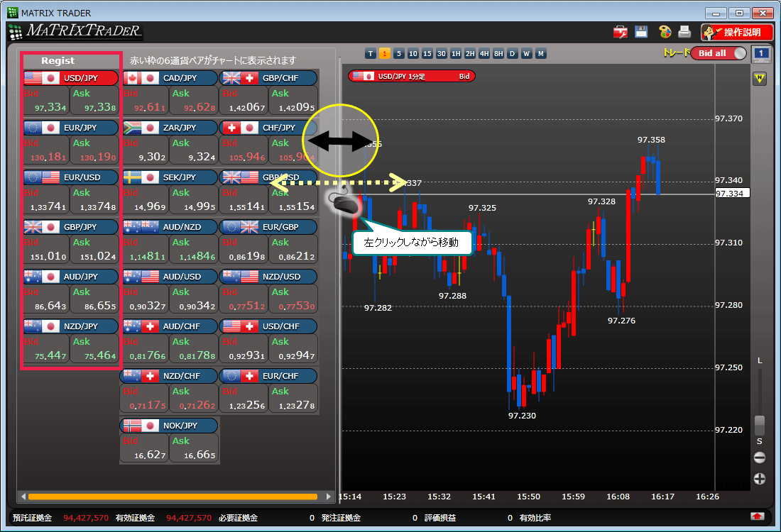Screen dimensions: 781x532
Task: Select the 1 minute timeframe
Action: click(385, 54)
